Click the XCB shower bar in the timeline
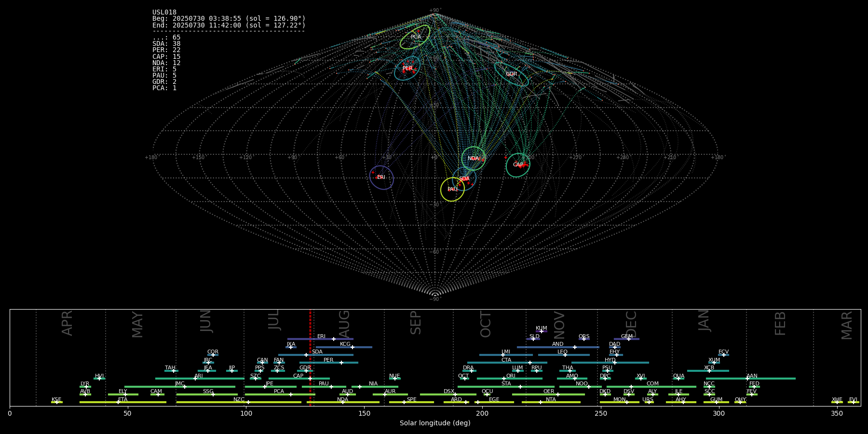 pos(708,371)
